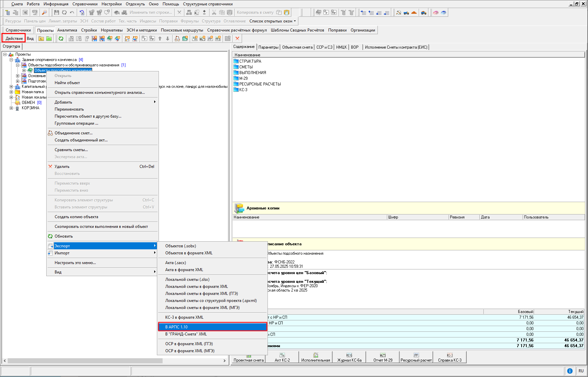
Task: Click the Проектная смета bottom button
Action: click(x=249, y=357)
